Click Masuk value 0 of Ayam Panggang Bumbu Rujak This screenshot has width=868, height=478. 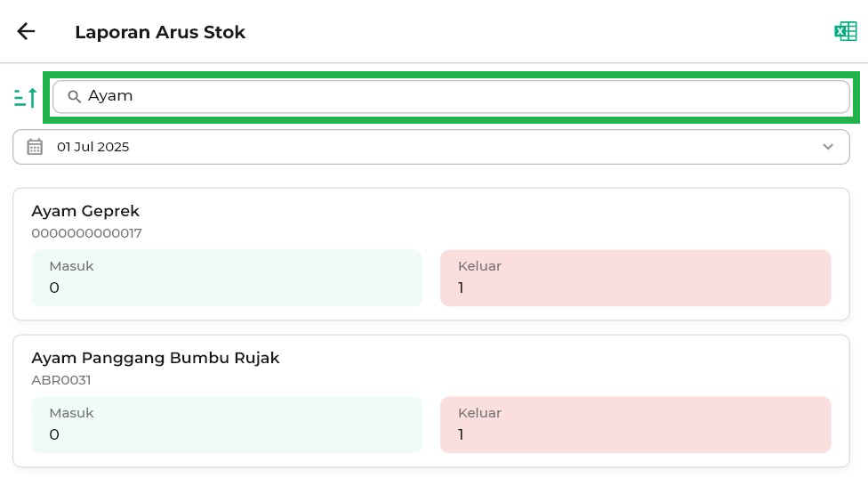click(x=54, y=434)
